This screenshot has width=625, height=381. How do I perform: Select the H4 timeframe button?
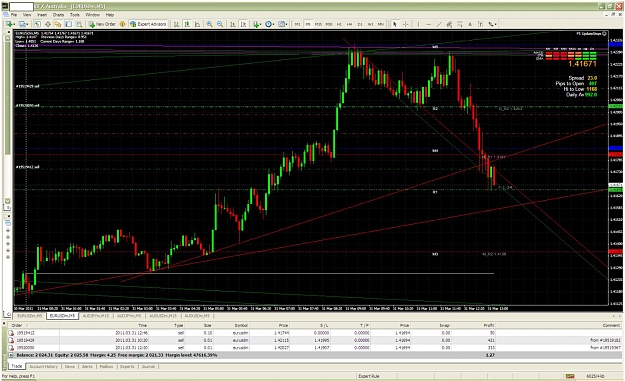(x=350, y=24)
